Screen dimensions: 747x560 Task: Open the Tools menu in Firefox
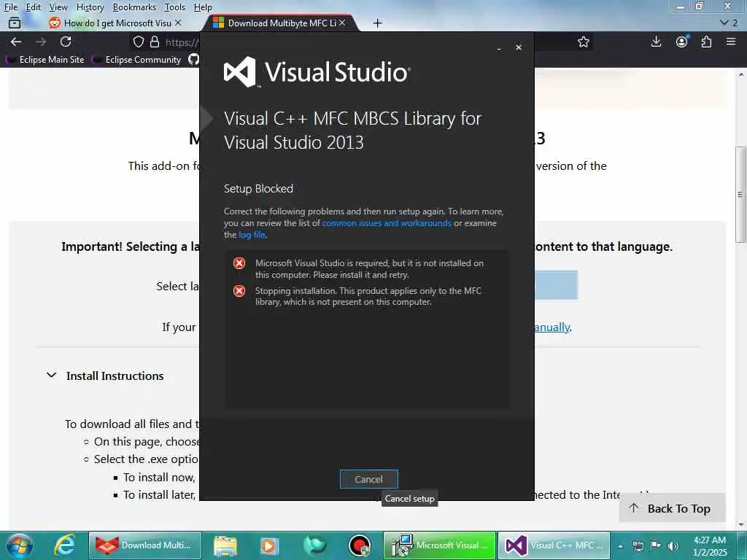pyautogui.click(x=175, y=7)
